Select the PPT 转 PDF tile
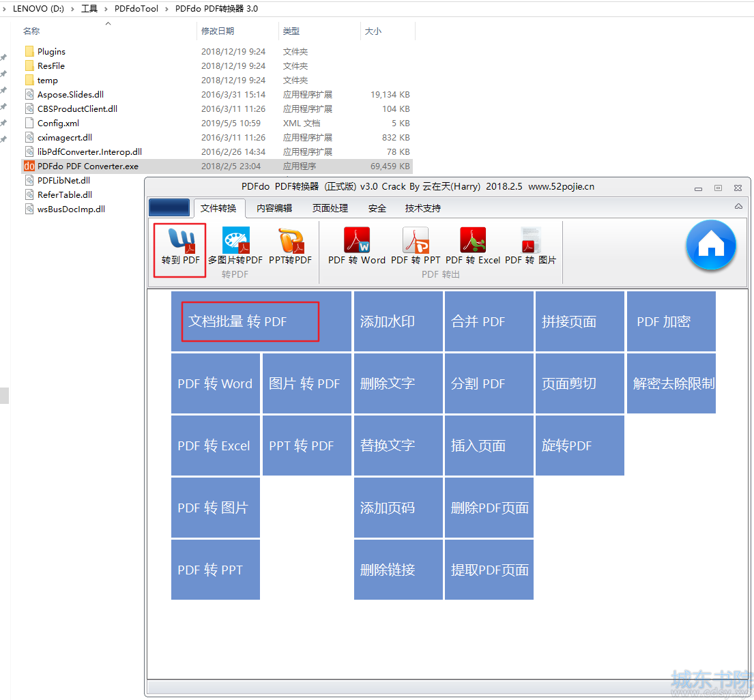This screenshot has height=700, width=754. [x=307, y=446]
